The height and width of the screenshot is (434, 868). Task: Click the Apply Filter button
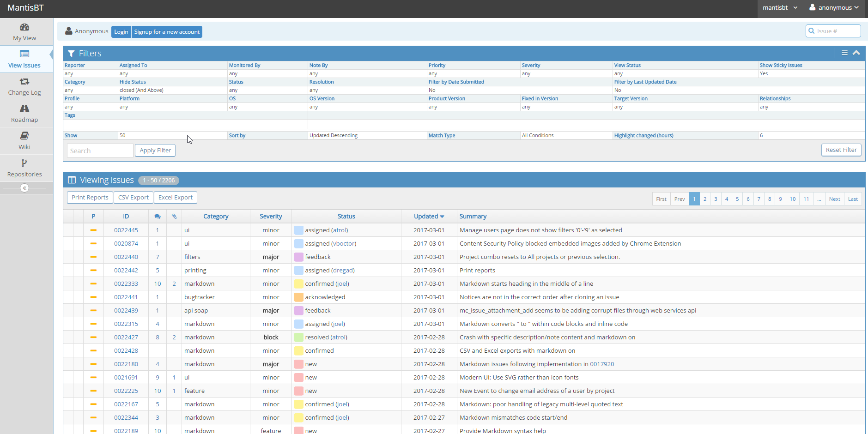point(155,151)
